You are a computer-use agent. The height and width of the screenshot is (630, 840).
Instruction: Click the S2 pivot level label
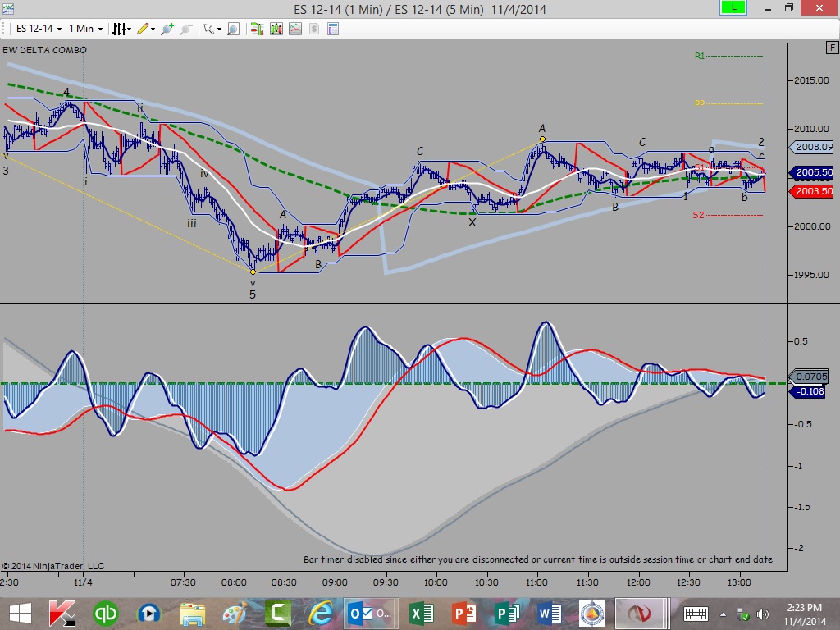(698, 215)
